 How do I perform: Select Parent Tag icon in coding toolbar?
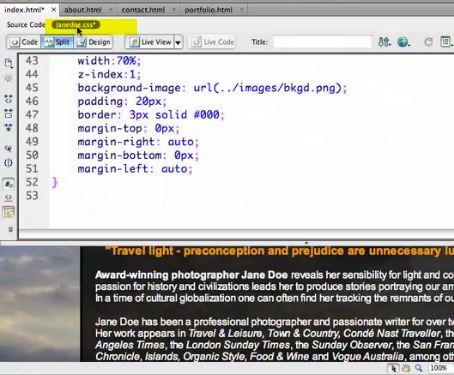click(9, 149)
